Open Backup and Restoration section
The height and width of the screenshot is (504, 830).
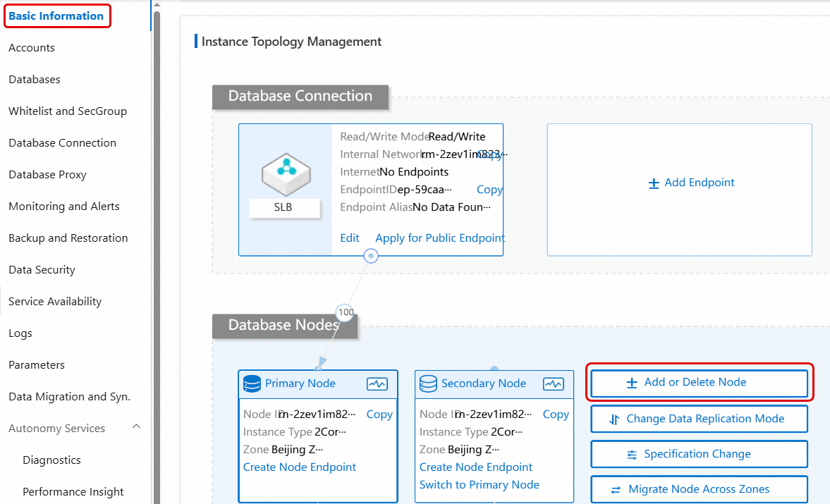coord(68,238)
